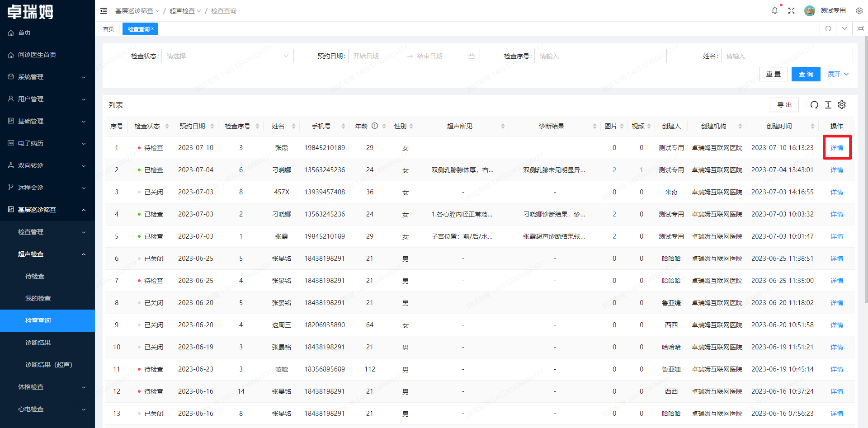Open tab options dropdown arrow
The image size is (868, 428).
[x=844, y=28]
